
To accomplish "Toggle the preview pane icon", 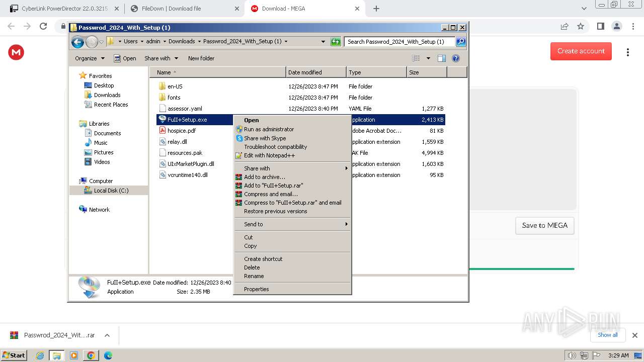I will tap(442, 58).
